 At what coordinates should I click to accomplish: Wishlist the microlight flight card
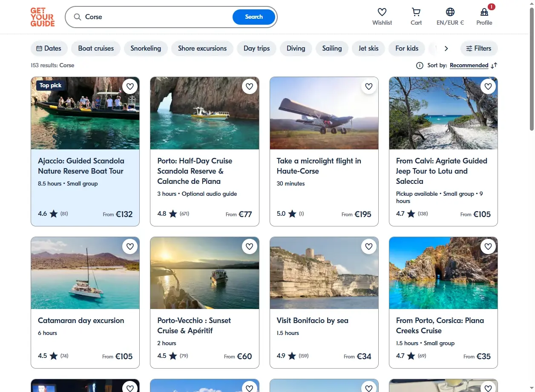tap(369, 86)
